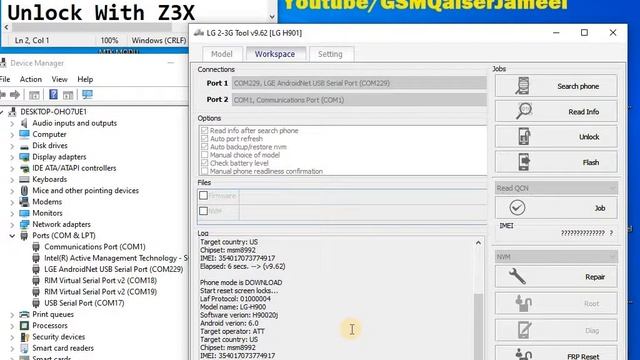Open Device Manager Help menu

[x=85, y=79]
